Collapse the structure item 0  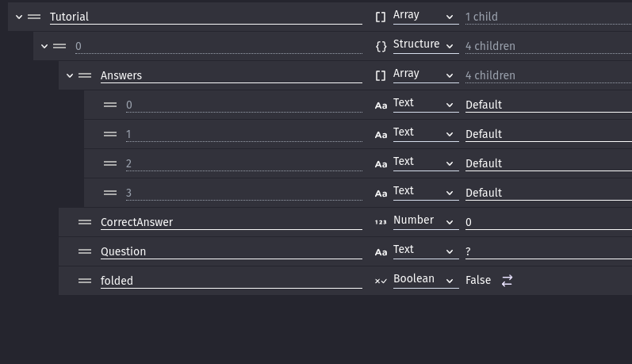tap(44, 46)
